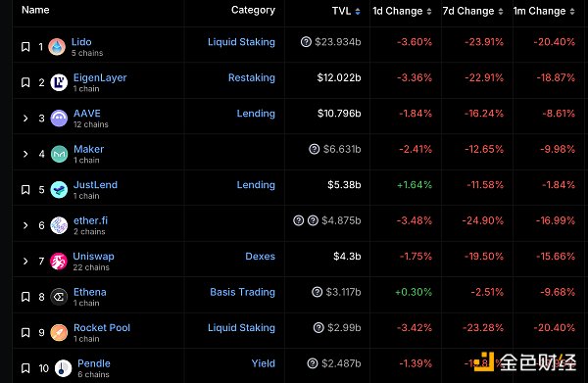Expand Maker sub-protocols chevron

coord(25,154)
